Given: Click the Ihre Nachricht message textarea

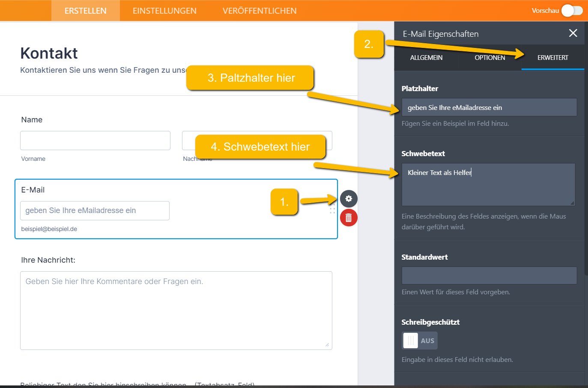Looking at the screenshot, I should 176,310.
